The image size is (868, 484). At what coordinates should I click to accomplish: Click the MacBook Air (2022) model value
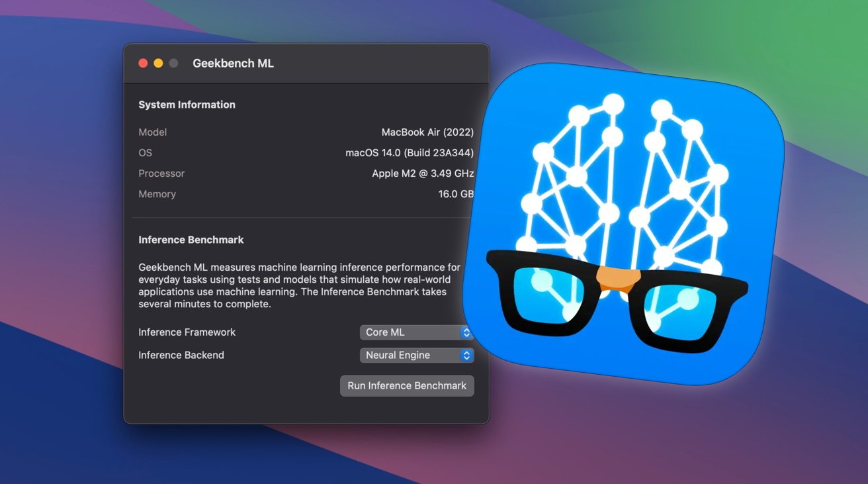point(427,132)
